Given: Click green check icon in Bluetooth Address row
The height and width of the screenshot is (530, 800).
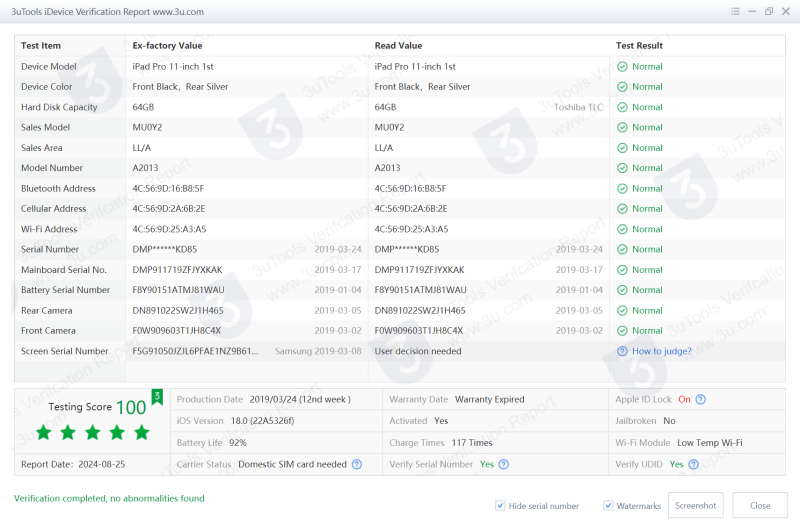Looking at the screenshot, I should point(622,188).
